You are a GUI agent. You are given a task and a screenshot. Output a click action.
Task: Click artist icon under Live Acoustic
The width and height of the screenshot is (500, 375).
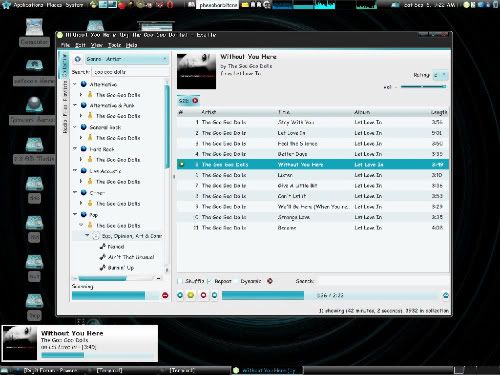[x=90, y=181]
